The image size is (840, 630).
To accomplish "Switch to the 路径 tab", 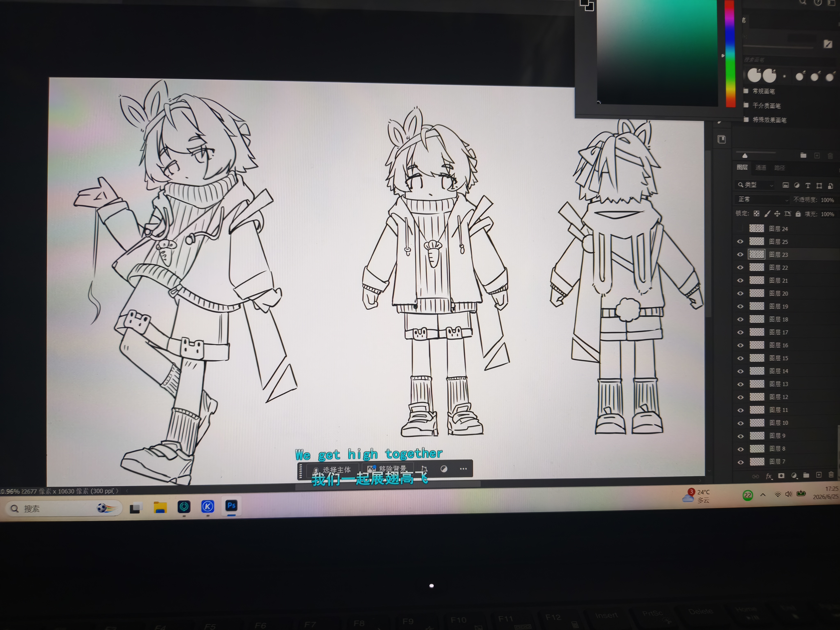I will coord(780,168).
